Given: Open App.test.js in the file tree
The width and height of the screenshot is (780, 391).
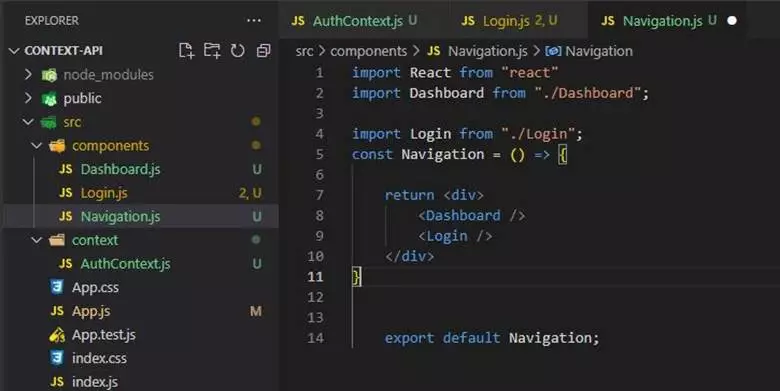Looking at the screenshot, I should 103,335.
